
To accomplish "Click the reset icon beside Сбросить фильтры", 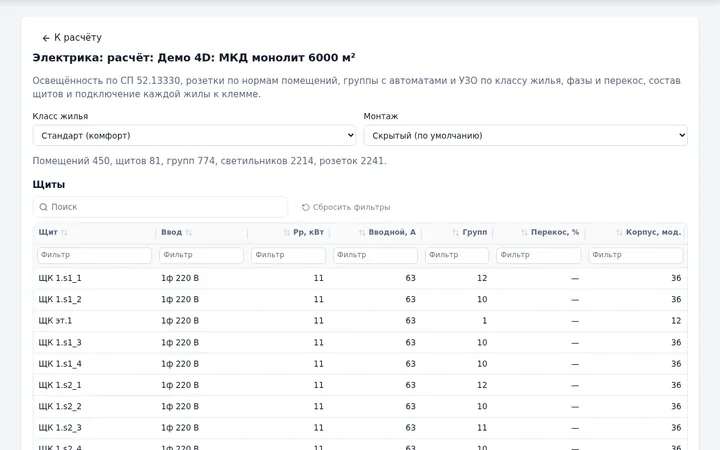I will [x=305, y=208].
